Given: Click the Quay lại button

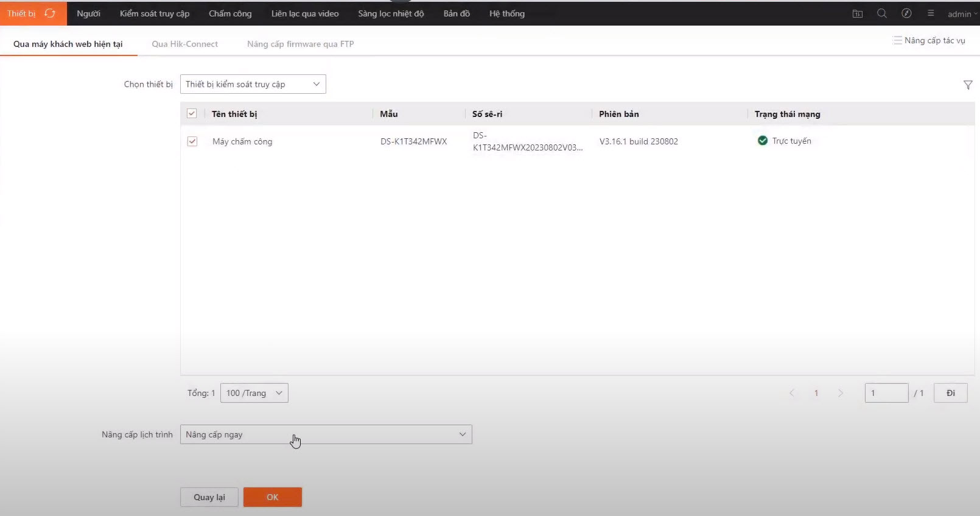Looking at the screenshot, I should click(x=209, y=497).
